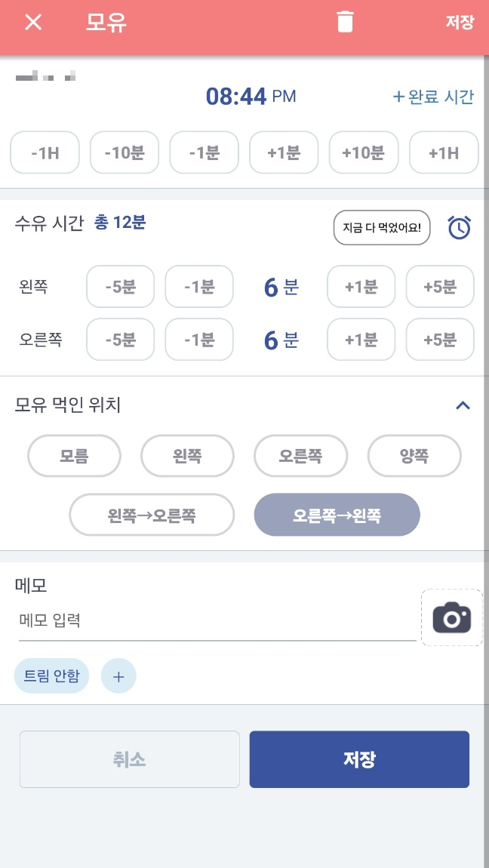Viewport: 489px width, 868px height.
Task: Collapse the 모유 먹인 위치 section chevron
Action: [x=463, y=405]
